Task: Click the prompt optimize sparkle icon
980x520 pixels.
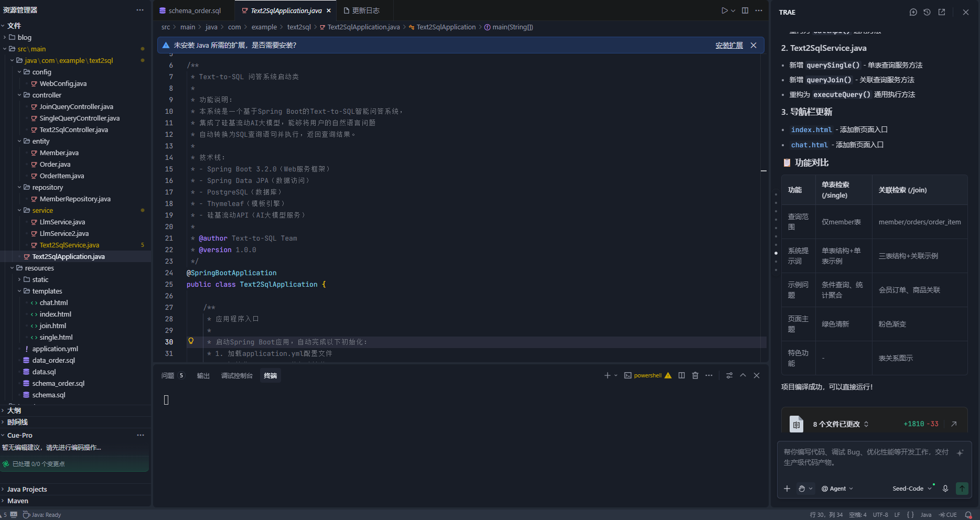Action: click(960, 453)
